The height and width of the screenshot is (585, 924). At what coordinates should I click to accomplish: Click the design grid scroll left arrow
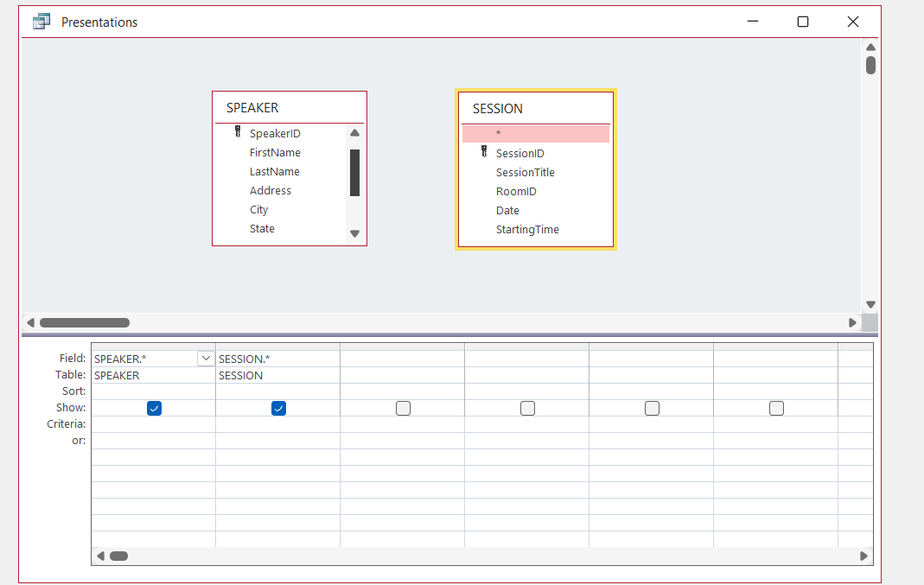(100, 556)
